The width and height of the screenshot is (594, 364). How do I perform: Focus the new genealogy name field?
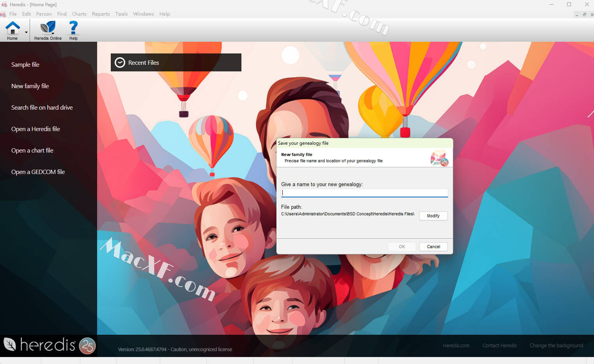coord(364,193)
